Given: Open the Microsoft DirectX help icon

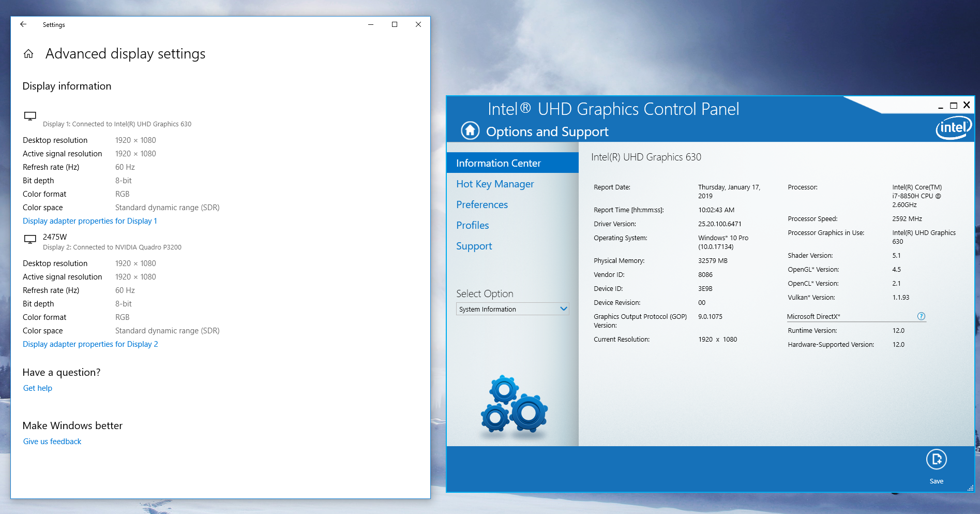Looking at the screenshot, I should click(x=921, y=316).
